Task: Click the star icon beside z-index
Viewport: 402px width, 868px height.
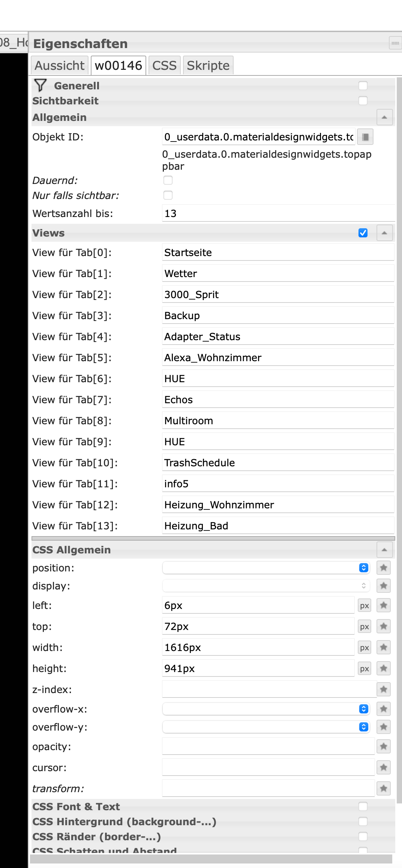Action: pyautogui.click(x=384, y=689)
